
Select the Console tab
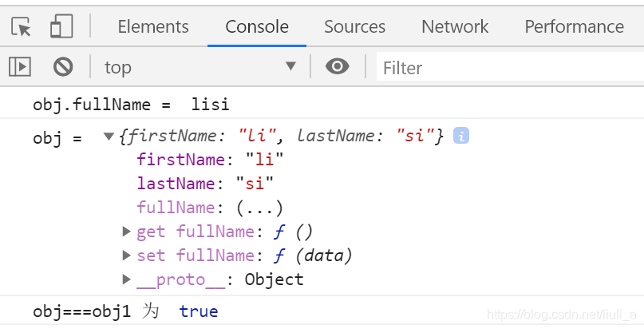[x=257, y=26]
